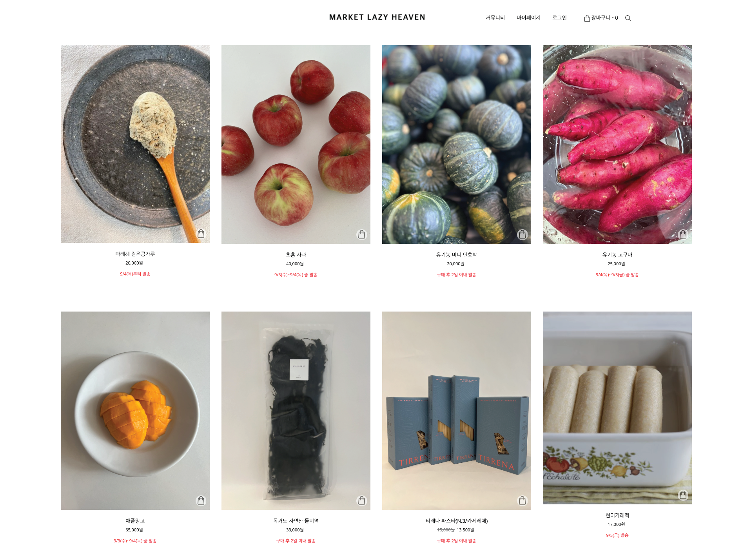Select the 로그인 menu item
753x560 pixels.
[559, 18]
